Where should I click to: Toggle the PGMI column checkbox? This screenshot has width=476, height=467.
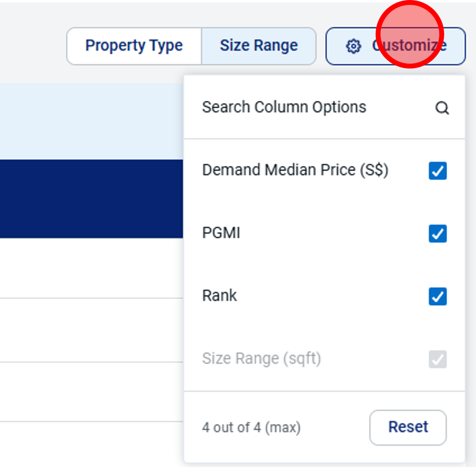point(437,233)
